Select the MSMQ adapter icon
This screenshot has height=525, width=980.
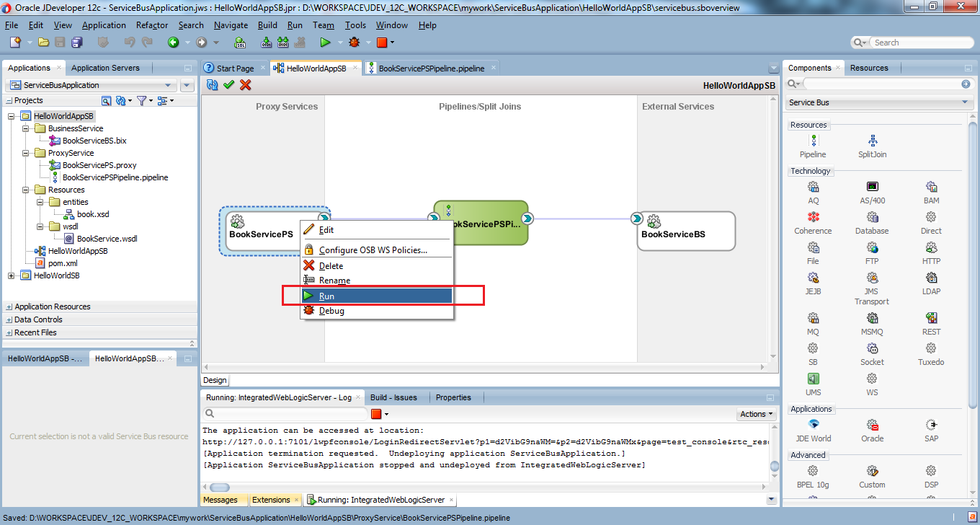click(x=873, y=318)
